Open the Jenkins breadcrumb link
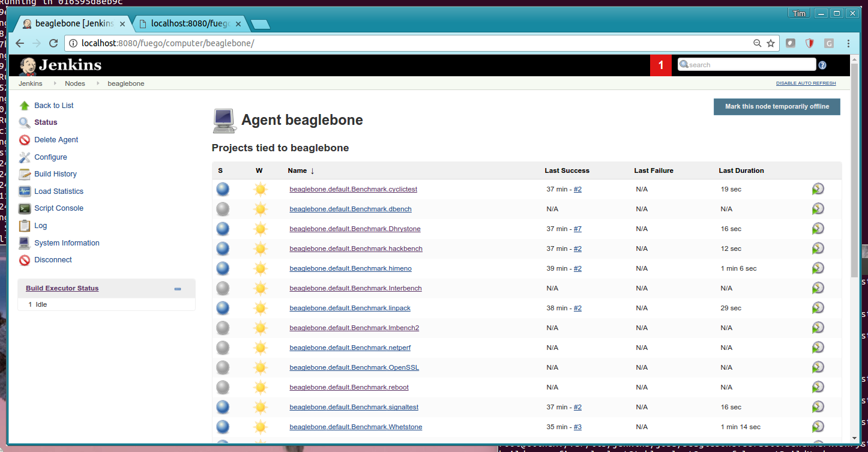868x452 pixels. coord(31,83)
